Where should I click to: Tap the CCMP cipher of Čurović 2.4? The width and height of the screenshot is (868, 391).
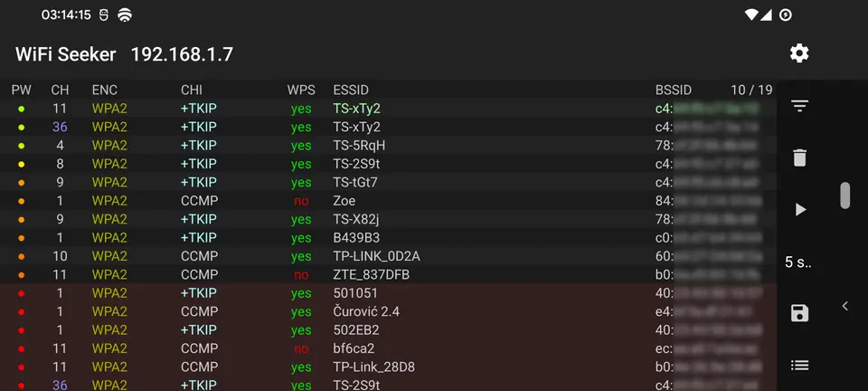199,311
